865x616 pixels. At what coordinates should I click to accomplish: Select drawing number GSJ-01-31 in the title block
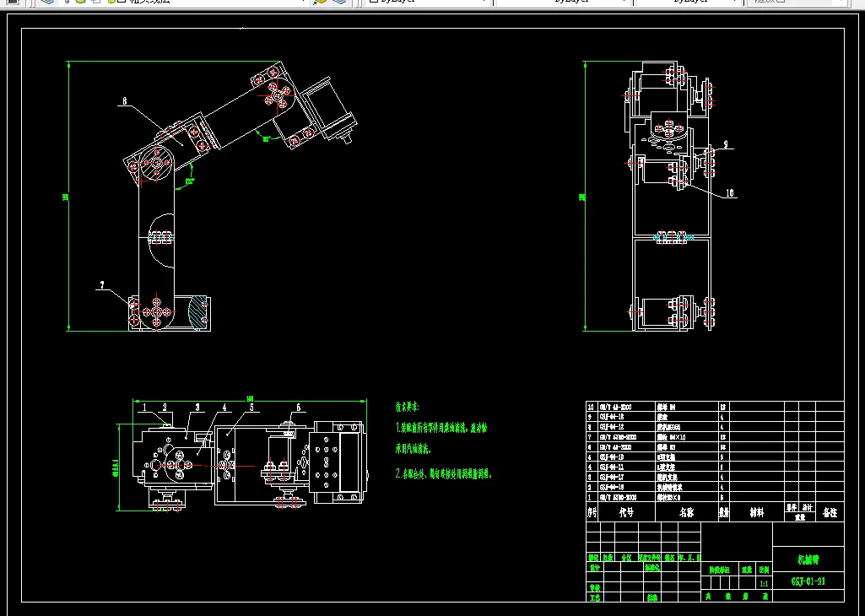tap(808, 581)
